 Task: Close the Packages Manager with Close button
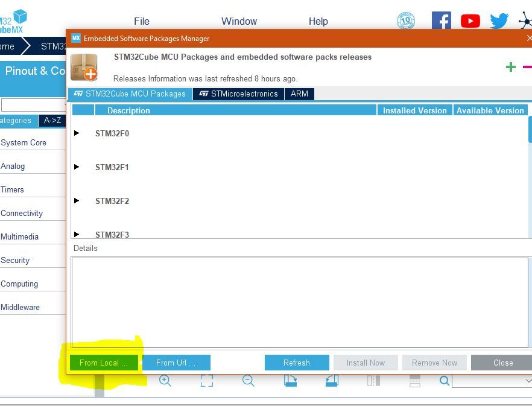(x=502, y=363)
